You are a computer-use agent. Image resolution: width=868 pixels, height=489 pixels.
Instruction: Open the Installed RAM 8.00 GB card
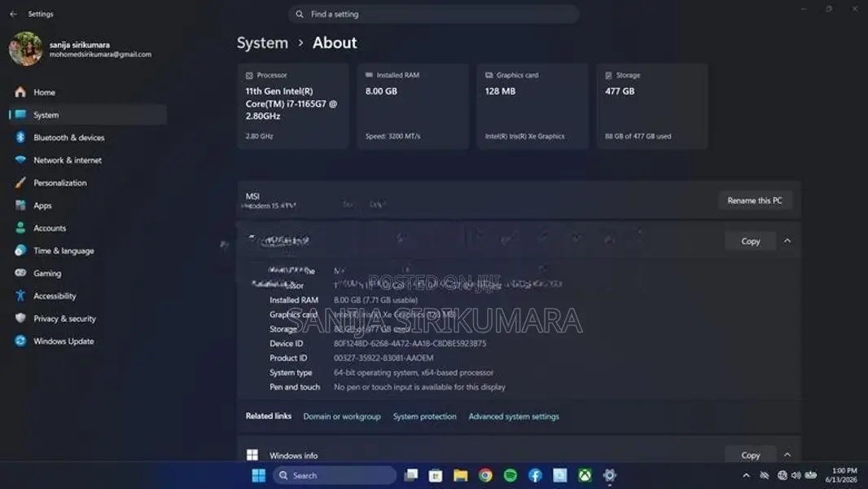[413, 106]
